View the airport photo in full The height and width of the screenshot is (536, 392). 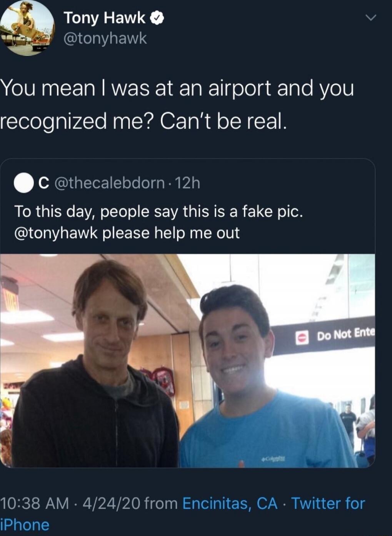pos(187,361)
